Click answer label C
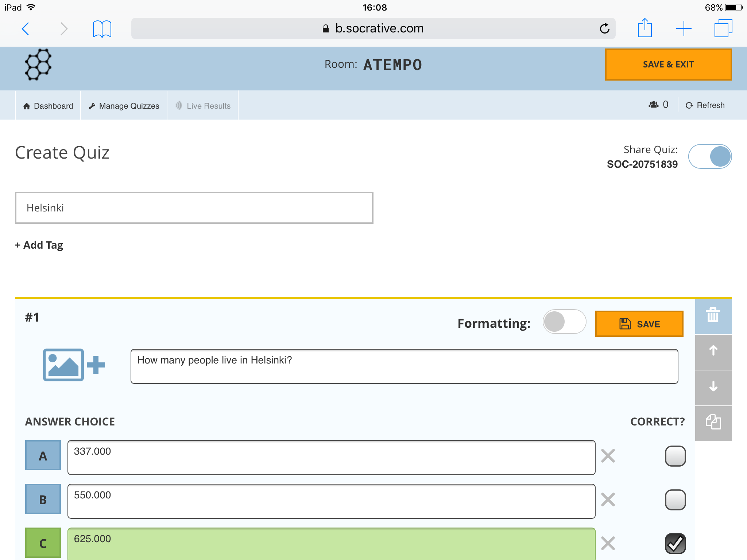747x560 pixels. point(43,543)
